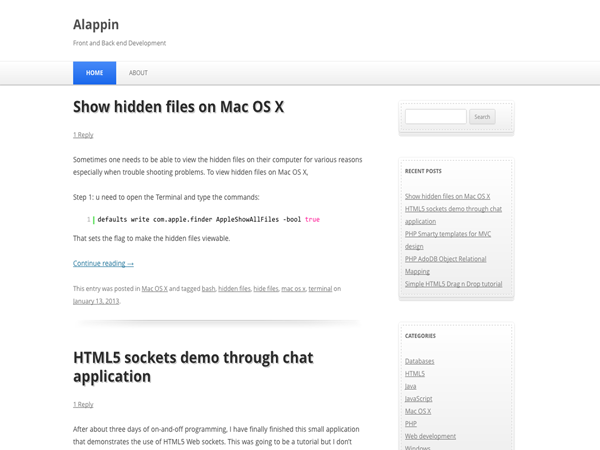Open the 'bash' tag link

tap(208, 289)
